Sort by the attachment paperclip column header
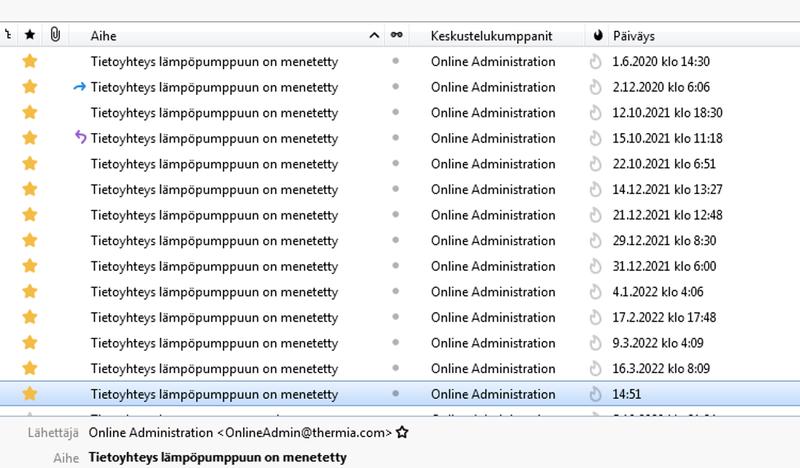Viewport: 800px width, 468px height. point(56,35)
